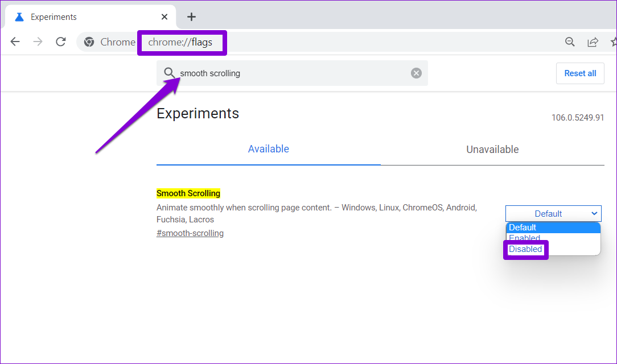The image size is (617, 364).
Task: Switch to the Unavailable tab
Action: pyautogui.click(x=492, y=150)
